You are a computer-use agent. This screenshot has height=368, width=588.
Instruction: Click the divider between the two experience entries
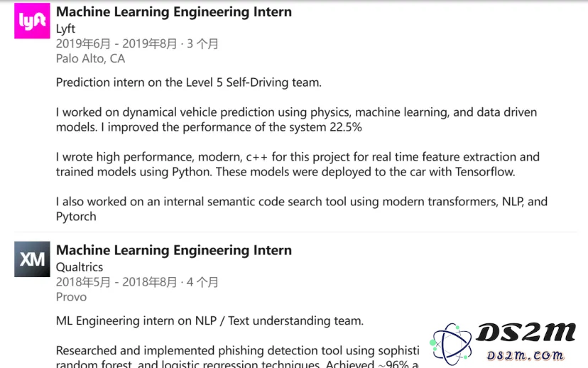pos(295,232)
